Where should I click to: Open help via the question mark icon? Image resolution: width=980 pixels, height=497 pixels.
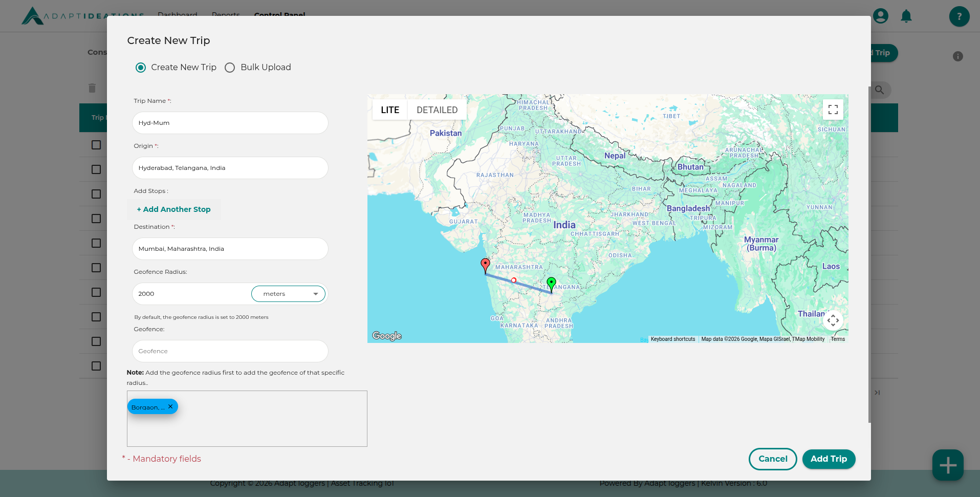pyautogui.click(x=959, y=16)
